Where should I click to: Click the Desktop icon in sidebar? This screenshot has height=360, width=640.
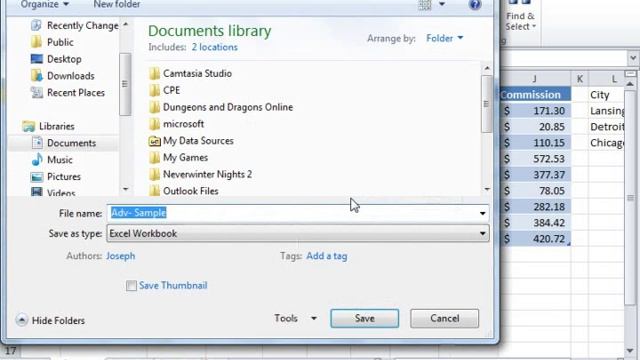(x=36, y=59)
